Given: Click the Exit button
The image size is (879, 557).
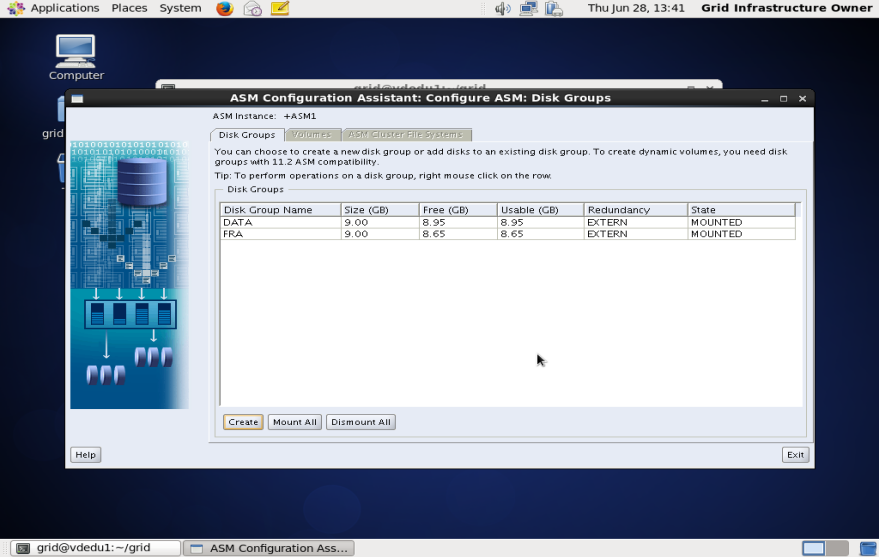Looking at the screenshot, I should coord(795,454).
